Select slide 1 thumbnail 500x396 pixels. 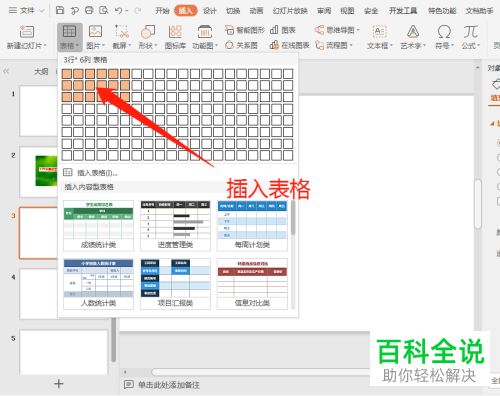[x=38, y=111]
